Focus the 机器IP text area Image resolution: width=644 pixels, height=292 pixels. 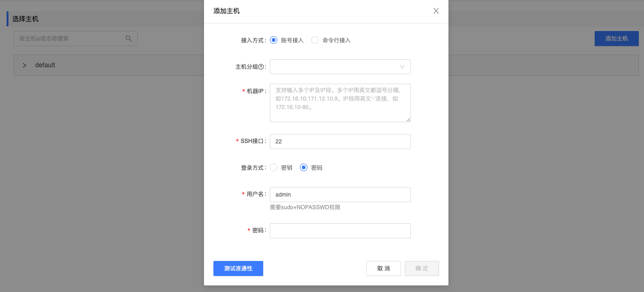coord(340,103)
